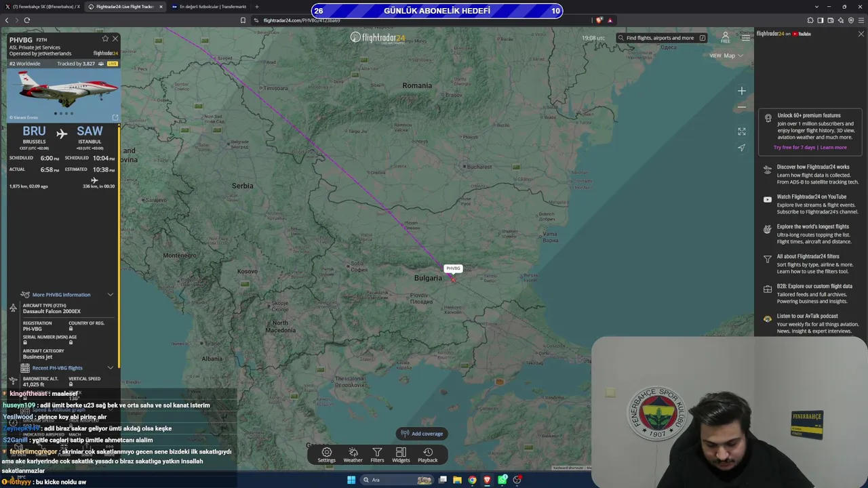Open a new browser tab
Image resolution: width=868 pixels, height=488 pixels.
click(x=257, y=7)
